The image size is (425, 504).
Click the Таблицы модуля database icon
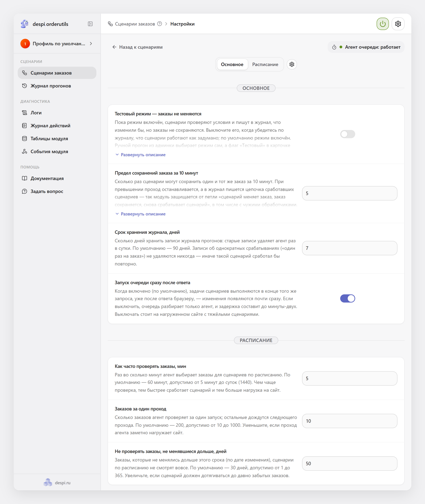tap(24, 139)
